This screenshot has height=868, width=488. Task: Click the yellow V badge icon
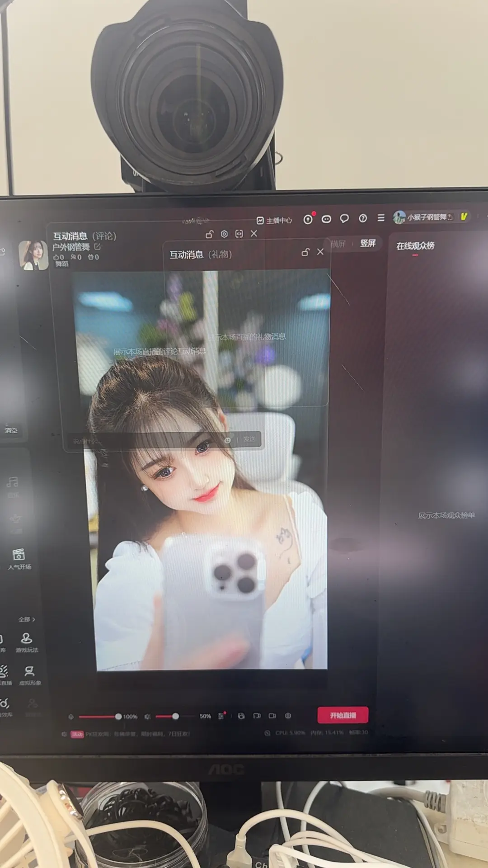(464, 217)
